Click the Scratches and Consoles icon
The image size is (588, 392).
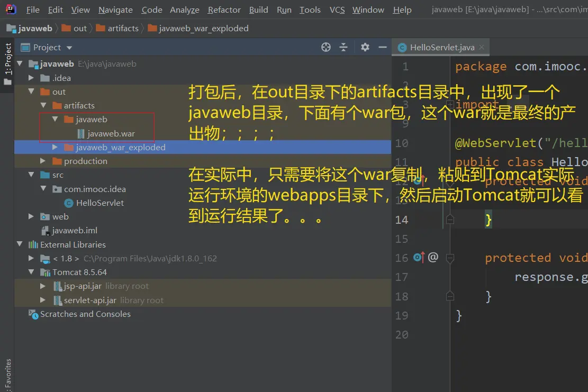click(x=33, y=314)
